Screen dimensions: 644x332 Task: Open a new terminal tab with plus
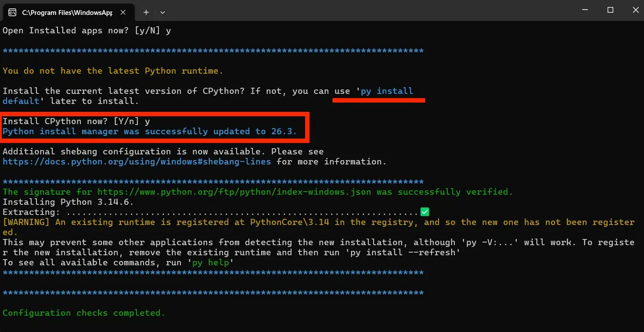coord(146,12)
